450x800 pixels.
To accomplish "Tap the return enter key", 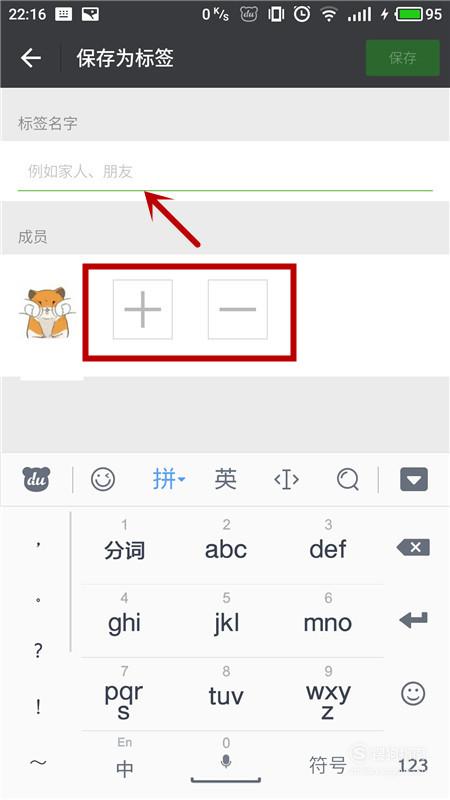I will [x=413, y=620].
